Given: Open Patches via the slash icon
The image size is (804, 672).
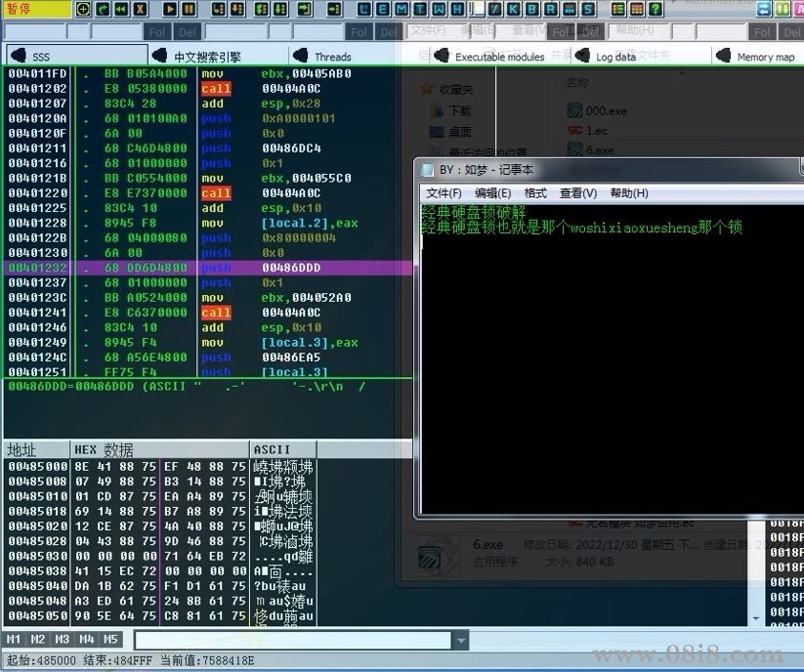Looking at the screenshot, I should tap(495, 9).
